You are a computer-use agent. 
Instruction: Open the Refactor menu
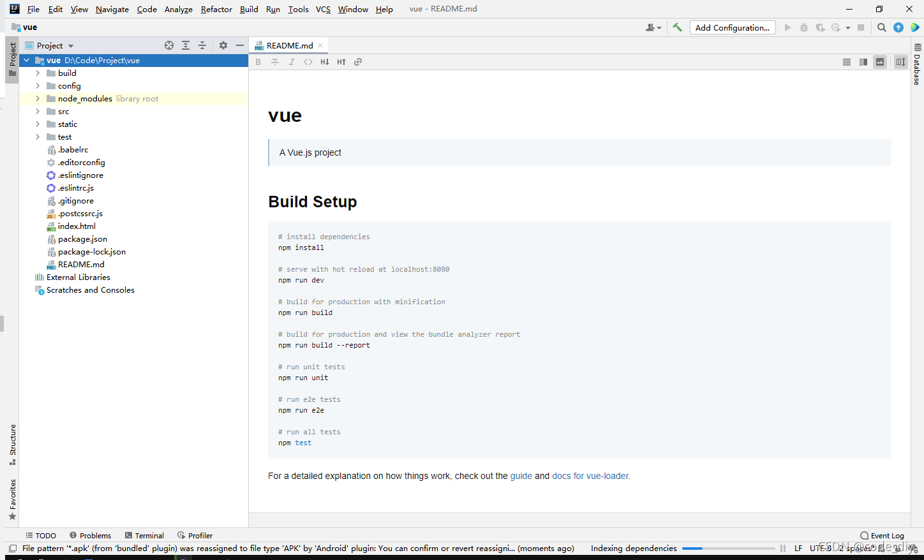tap(216, 9)
